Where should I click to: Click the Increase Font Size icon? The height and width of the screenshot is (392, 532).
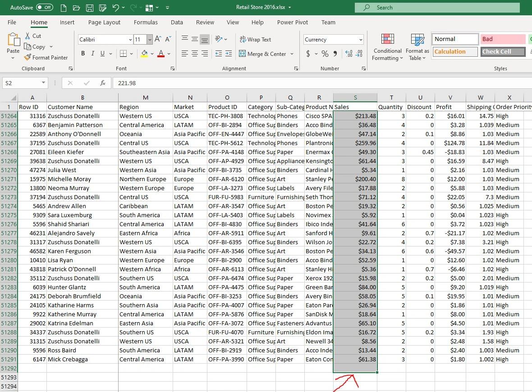(158, 40)
